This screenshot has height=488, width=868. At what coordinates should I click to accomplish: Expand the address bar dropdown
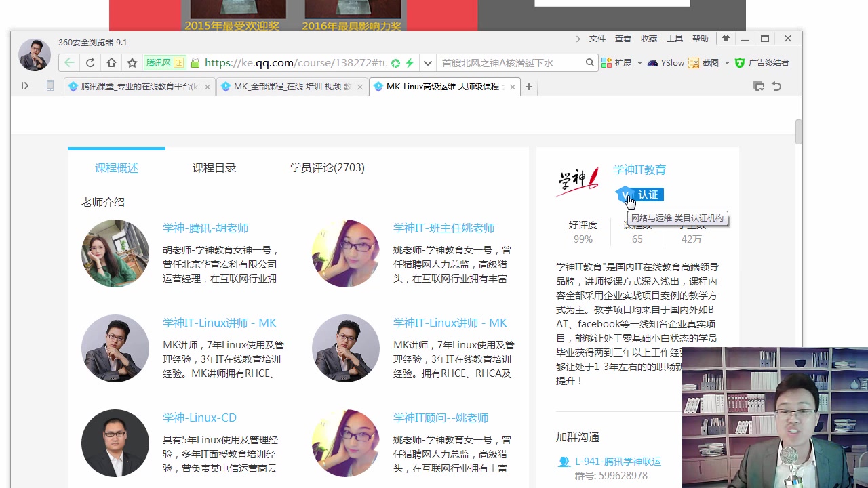(428, 62)
